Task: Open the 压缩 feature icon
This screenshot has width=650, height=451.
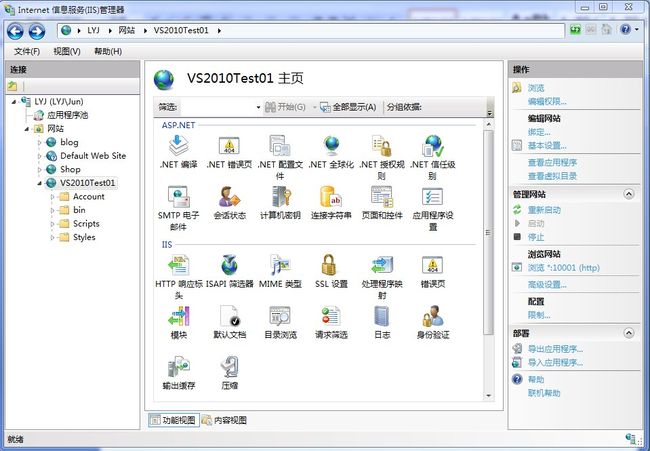Action: click(x=229, y=367)
